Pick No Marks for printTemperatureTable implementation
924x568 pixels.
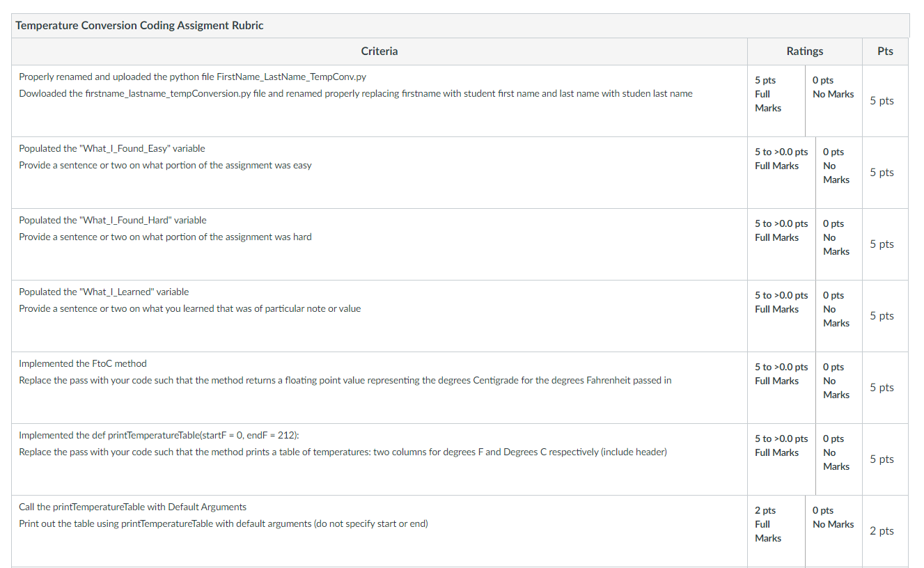839,459
